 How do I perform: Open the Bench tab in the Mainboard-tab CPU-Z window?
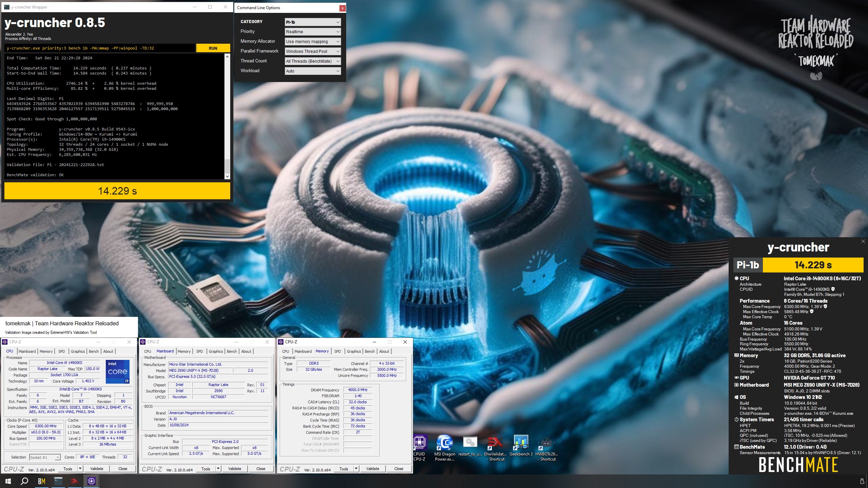pos(232,351)
